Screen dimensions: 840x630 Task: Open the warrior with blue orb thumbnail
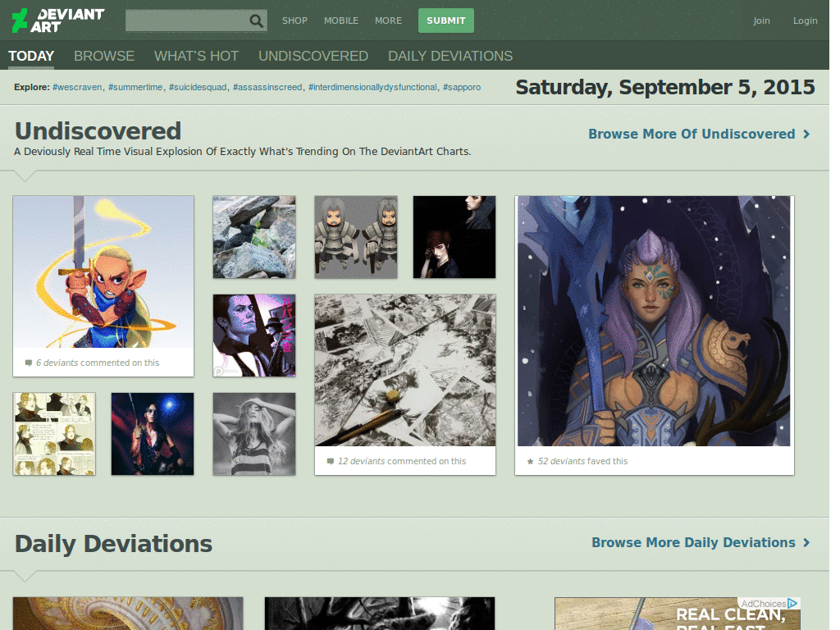[152, 434]
